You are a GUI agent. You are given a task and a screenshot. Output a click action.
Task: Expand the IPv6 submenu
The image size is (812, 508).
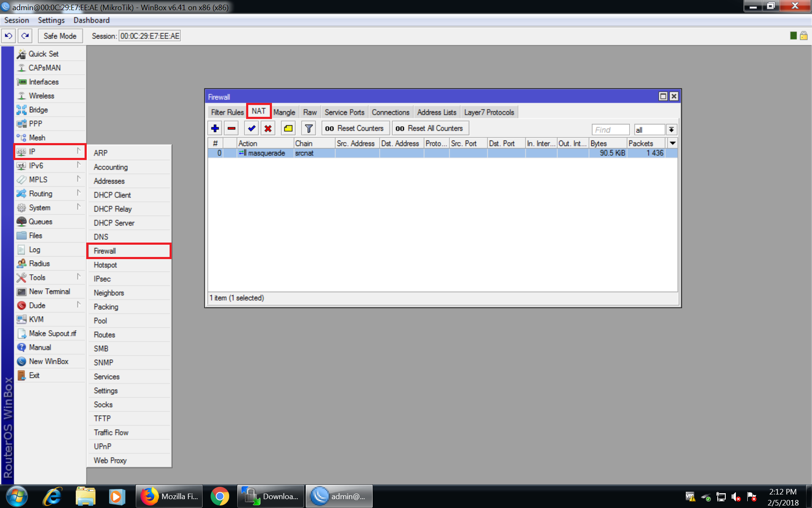coord(50,166)
